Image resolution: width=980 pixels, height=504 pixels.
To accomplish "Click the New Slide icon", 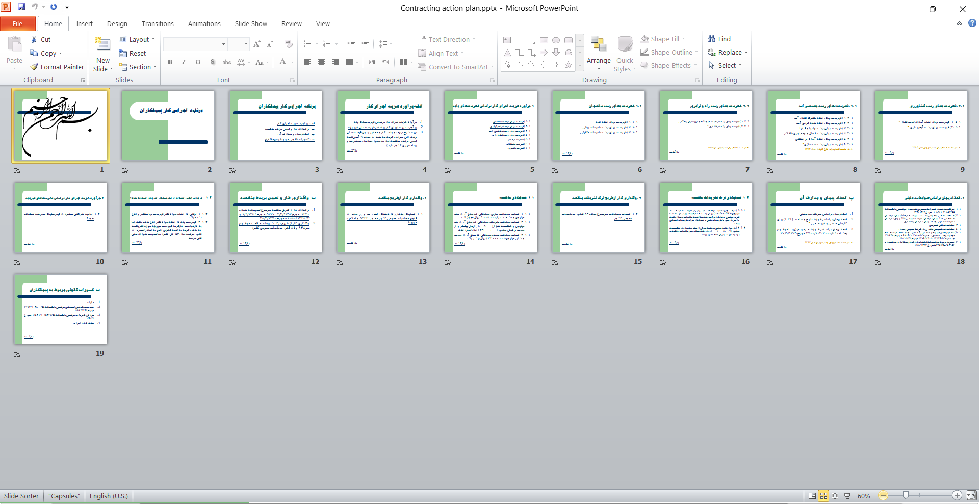I will tap(103, 45).
